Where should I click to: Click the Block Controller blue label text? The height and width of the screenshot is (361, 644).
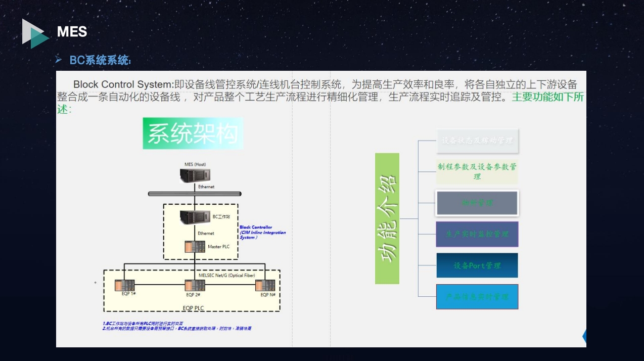point(262,233)
